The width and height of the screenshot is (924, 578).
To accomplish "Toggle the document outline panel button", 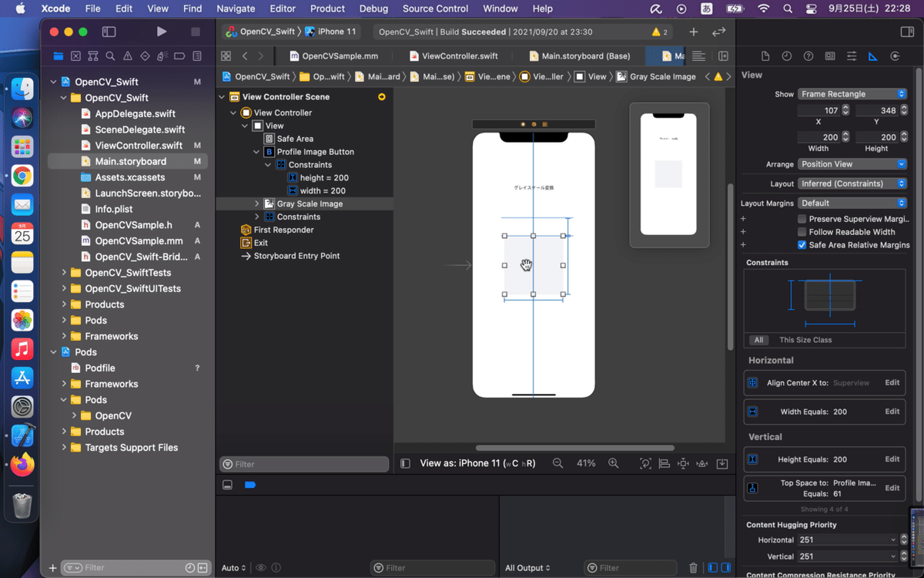I will point(406,463).
